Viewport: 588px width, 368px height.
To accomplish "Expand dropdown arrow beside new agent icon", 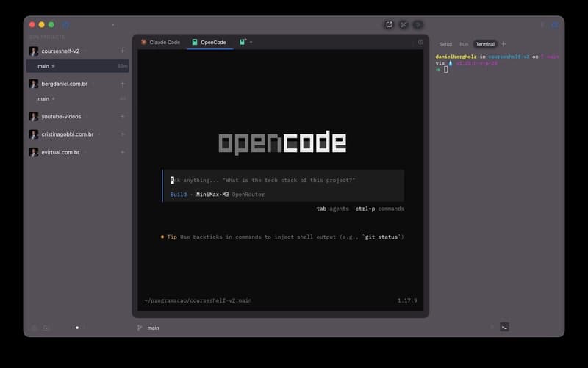I will [251, 43].
